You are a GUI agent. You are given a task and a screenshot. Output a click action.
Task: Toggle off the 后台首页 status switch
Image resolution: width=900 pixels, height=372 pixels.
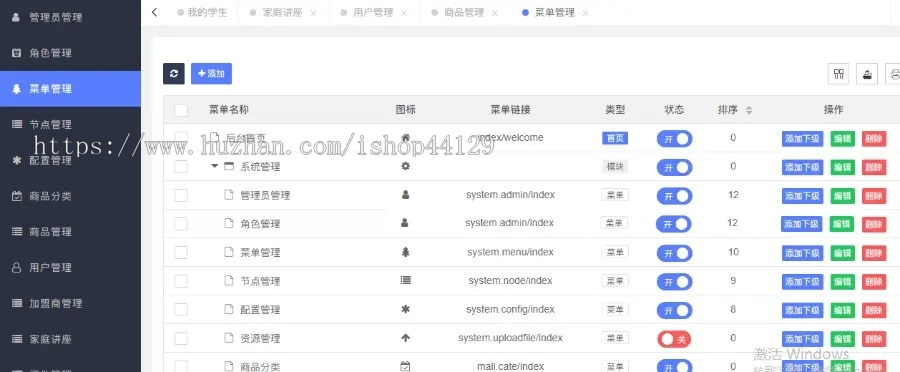674,138
